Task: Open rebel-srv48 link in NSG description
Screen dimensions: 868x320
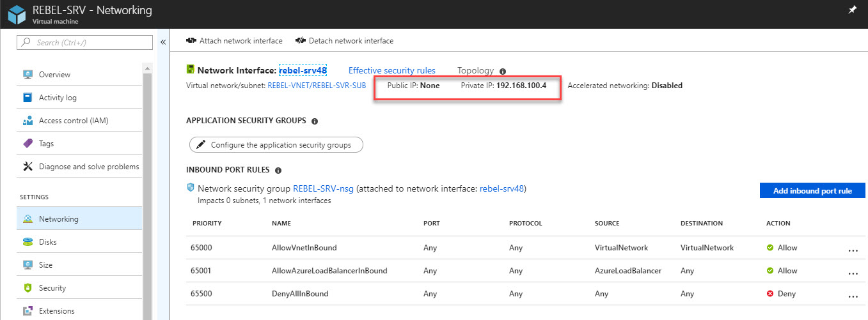Action: coord(501,189)
